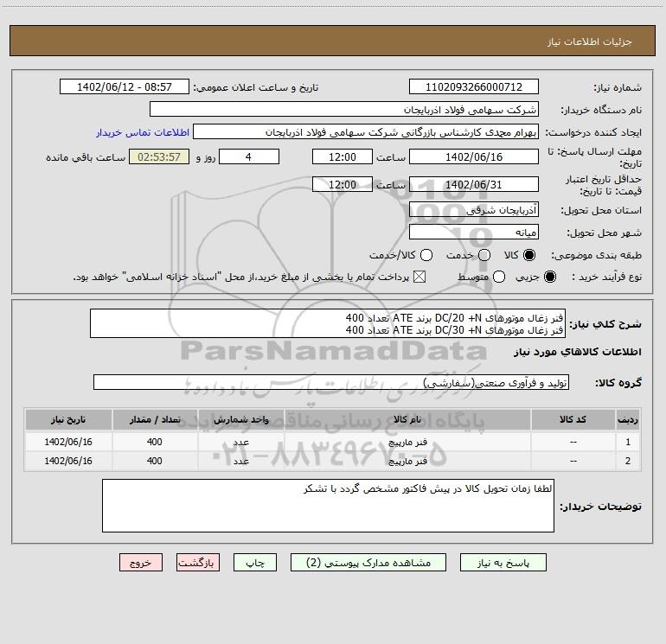
Task: Click the unit عدد in row 1
Action: coord(240,443)
